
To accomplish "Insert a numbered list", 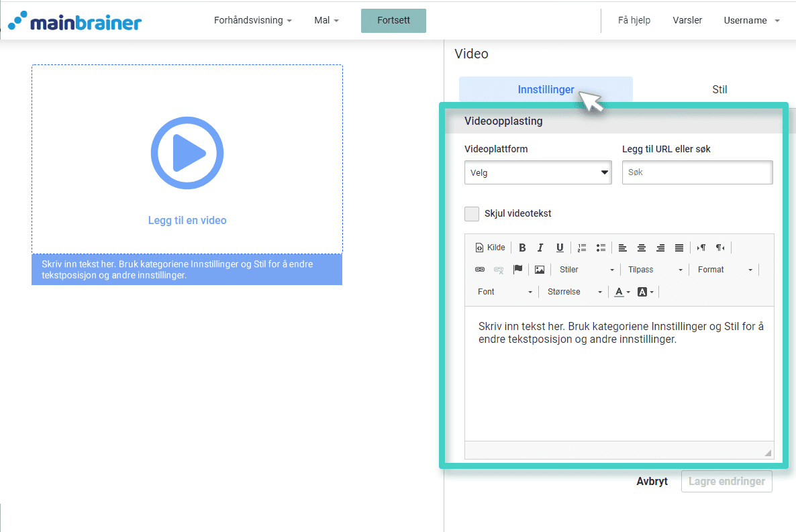I will 581,248.
